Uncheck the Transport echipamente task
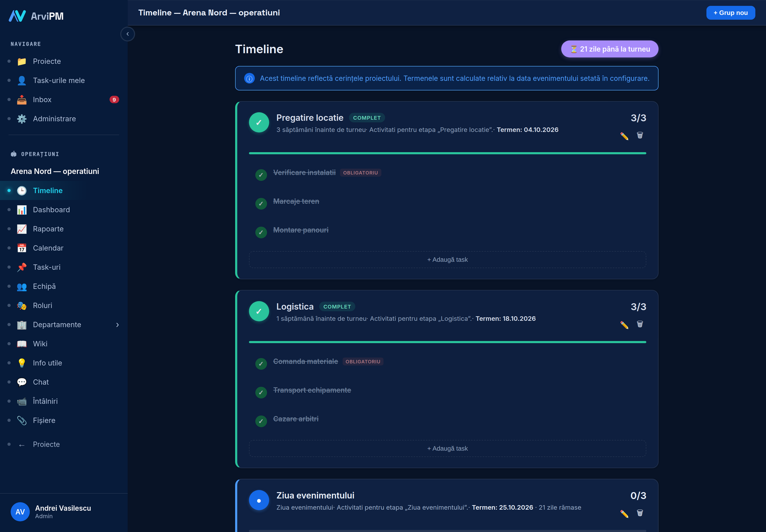The height and width of the screenshot is (532, 766). [x=261, y=393]
